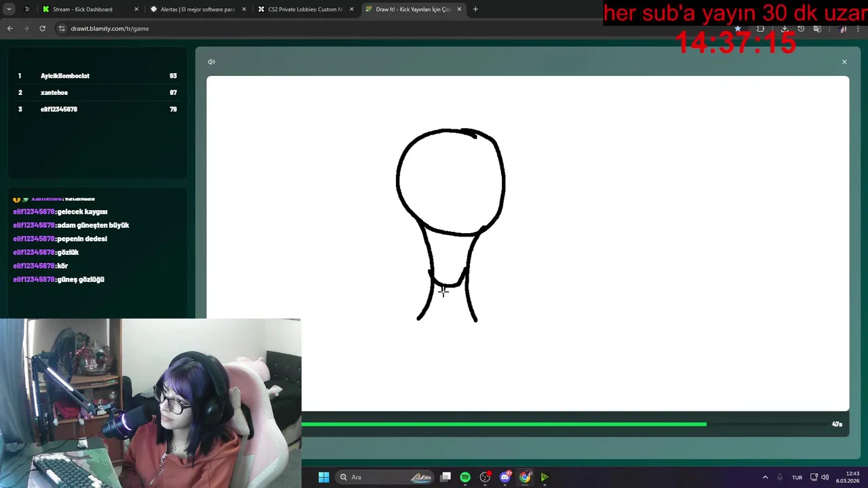Select leaderboard player AyicikBombociat
Image resolution: width=868 pixels, height=488 pixels.
tap(65, 76)
